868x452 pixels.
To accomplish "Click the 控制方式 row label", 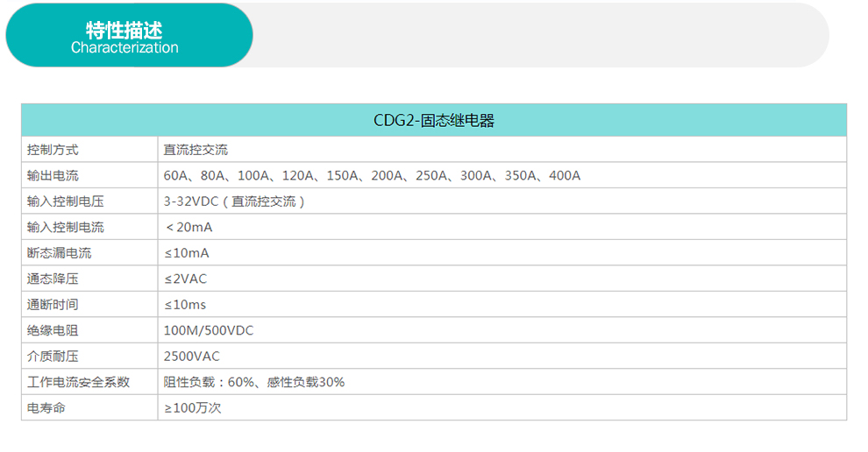I will click(53, 150).
